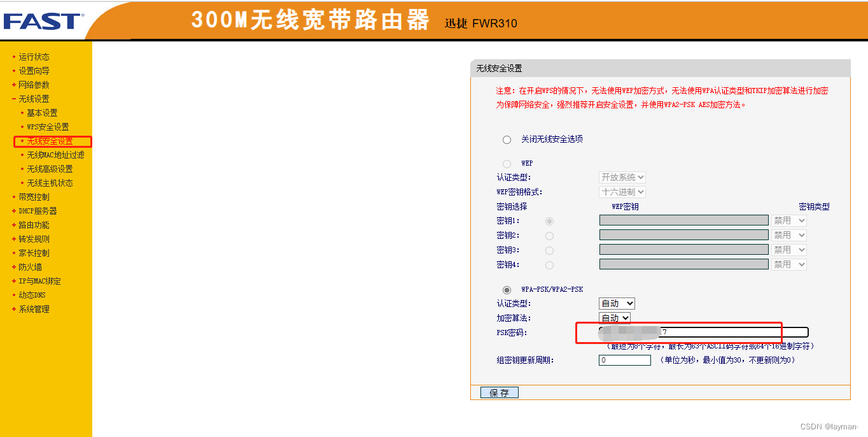Open WPS安全设置 submenu

click(48, 127)
